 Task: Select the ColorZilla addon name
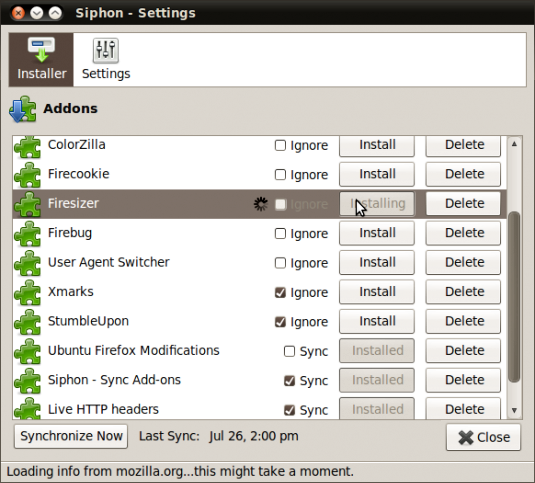[x=76, y=145]
